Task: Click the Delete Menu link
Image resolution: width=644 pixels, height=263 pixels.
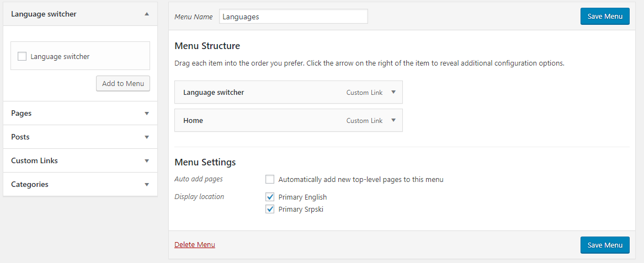Action: pos(195,244)
